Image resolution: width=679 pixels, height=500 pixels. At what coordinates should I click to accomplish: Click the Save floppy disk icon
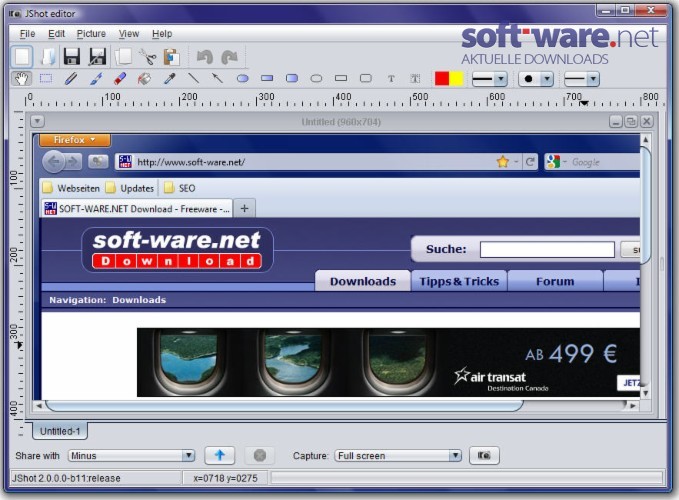(x=72, y=57)
